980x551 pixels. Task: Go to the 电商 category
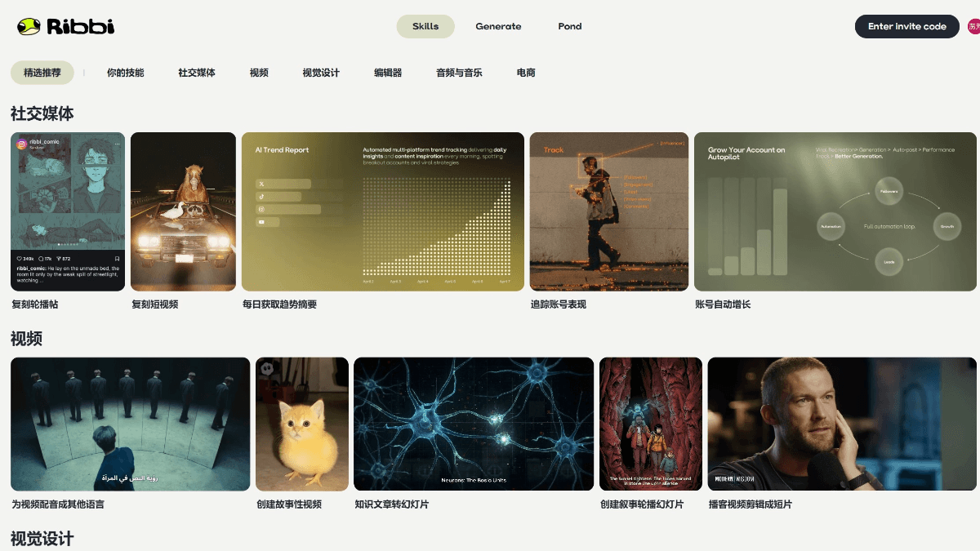[526, 73]
